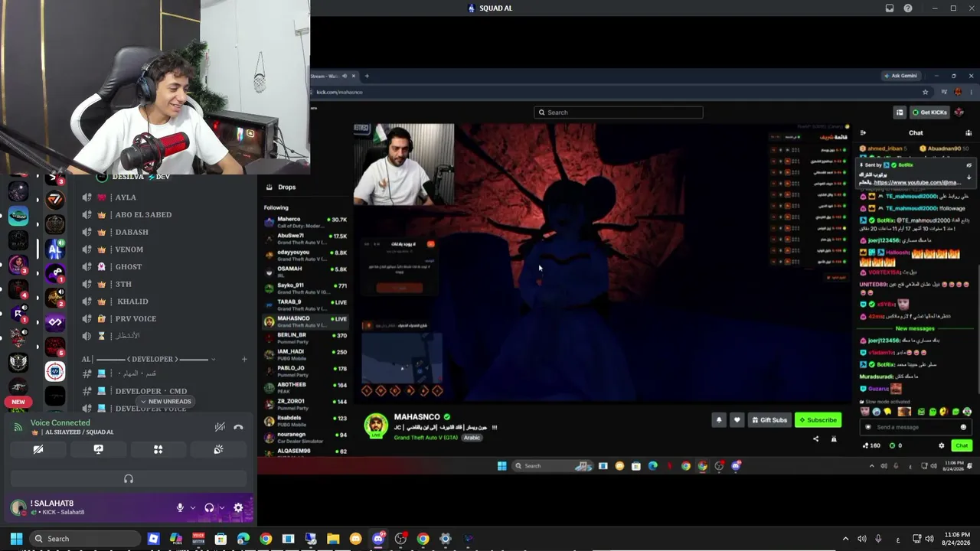Open the DEVELOPER · CMD text channel

(x=165, y=391)
